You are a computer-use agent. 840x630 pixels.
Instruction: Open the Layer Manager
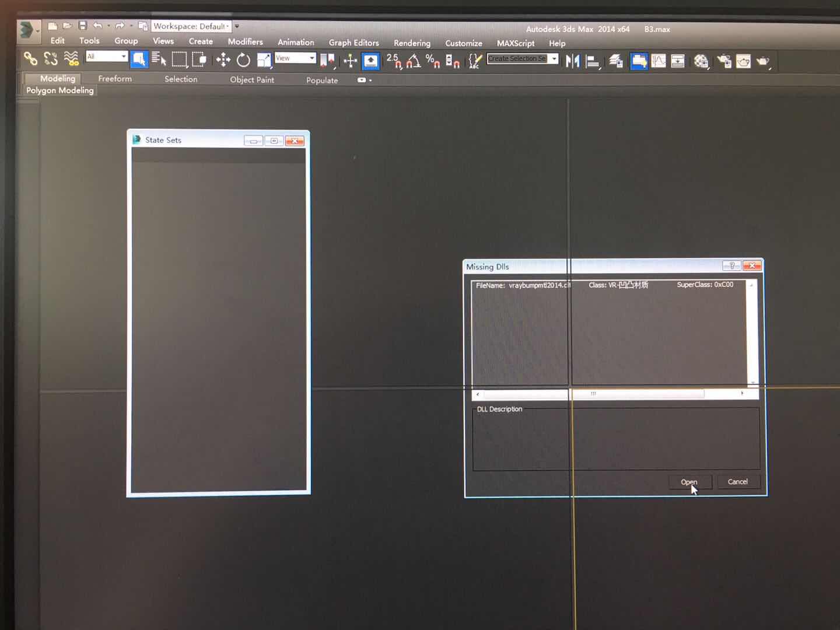616,61
